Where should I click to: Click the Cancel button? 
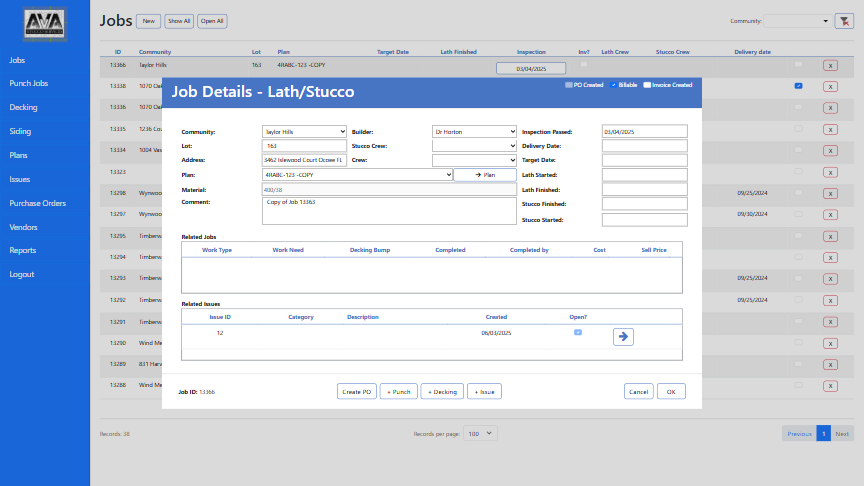pos(638,392)
